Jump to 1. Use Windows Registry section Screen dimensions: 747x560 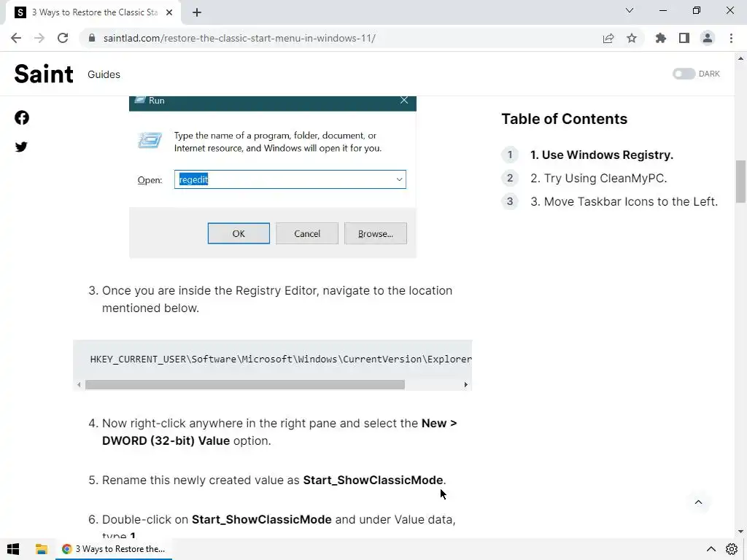(x=602, y=155)
